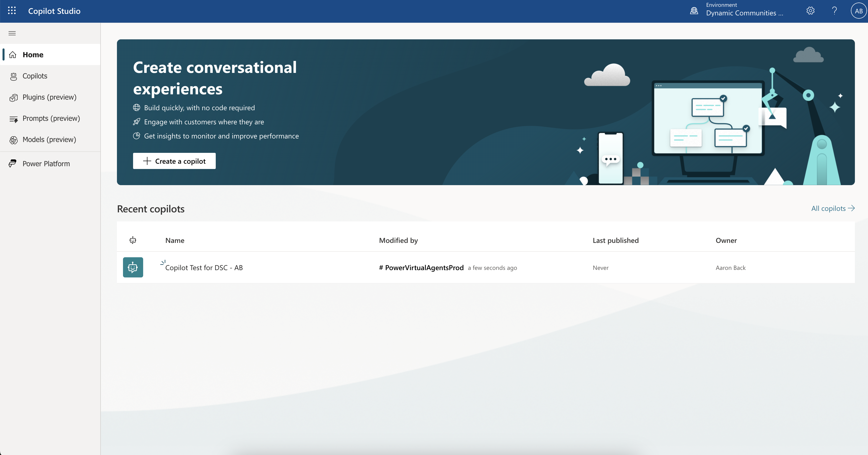The height and width of the screenshot is (455, 868).
Task: Sort by Modified by column header
Action: point(398,240)
